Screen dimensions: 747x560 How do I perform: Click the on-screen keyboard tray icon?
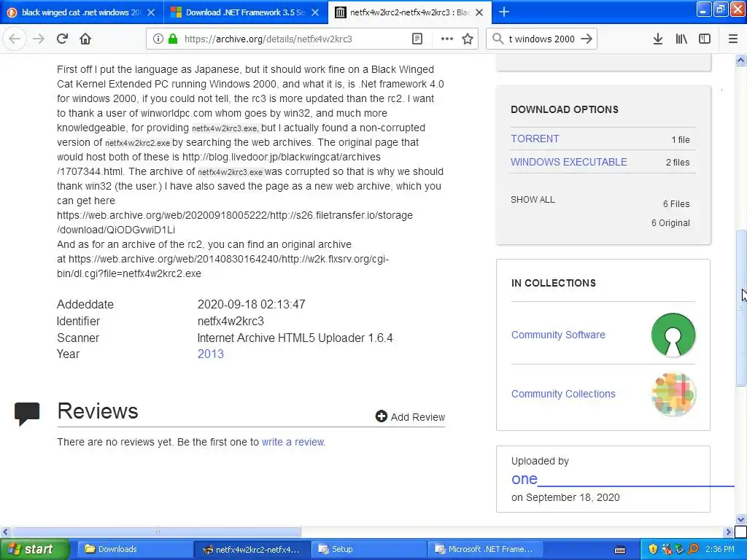[620, 550]
